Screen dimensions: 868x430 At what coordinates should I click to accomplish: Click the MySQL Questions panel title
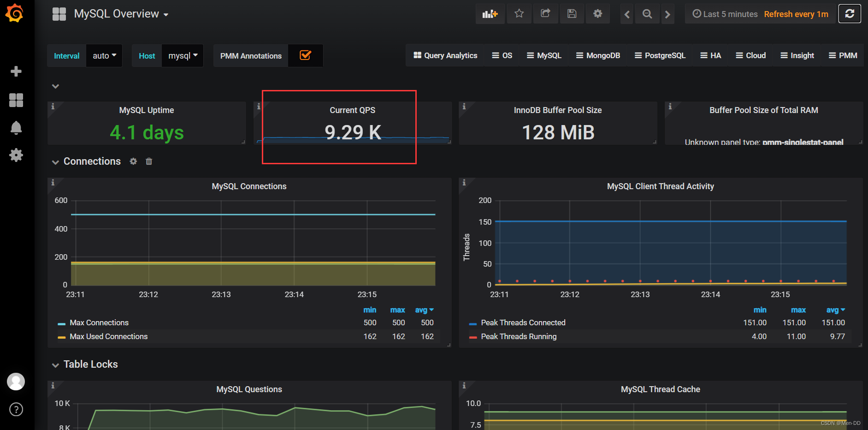(x=249, y=389)
